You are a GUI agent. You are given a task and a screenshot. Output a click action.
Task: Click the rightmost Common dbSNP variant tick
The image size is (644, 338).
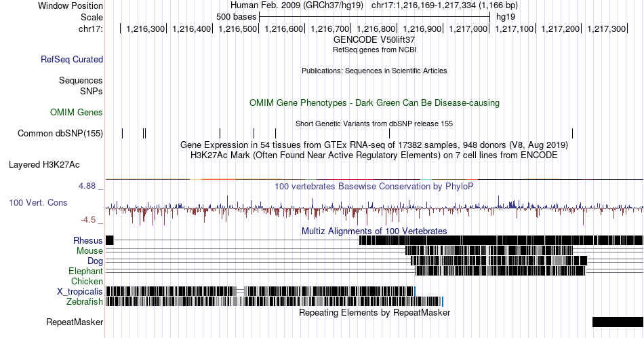[573, 133]
